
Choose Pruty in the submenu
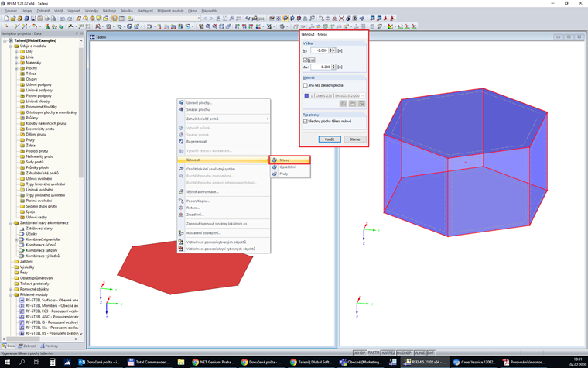[x=290, y=174]
